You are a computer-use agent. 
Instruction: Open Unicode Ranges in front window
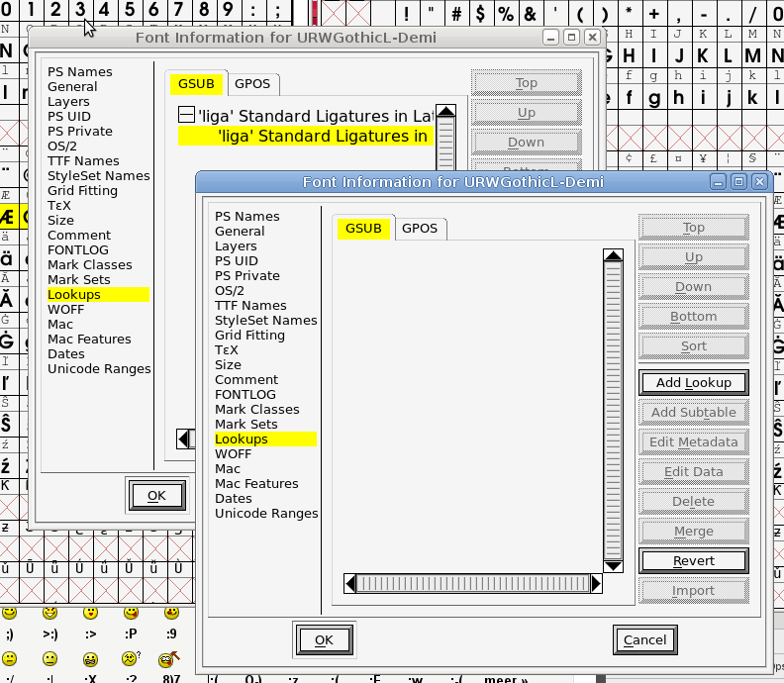point(266,514)
